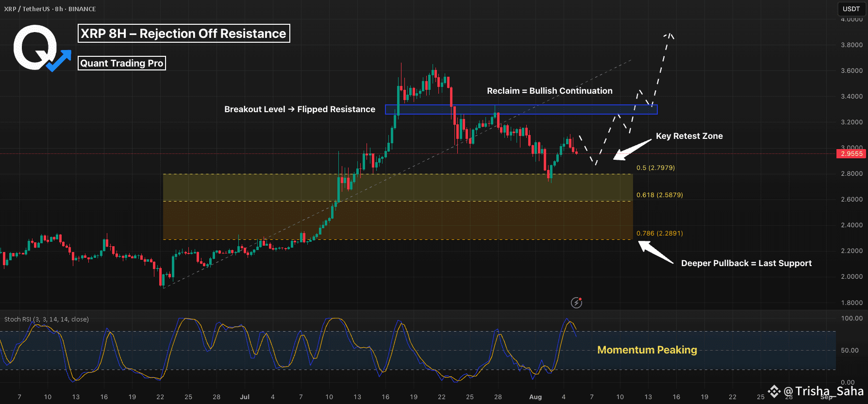Click the 'Quant Trading Pro' text box
The image size is (868, 404).
click(x=121, y=63)
